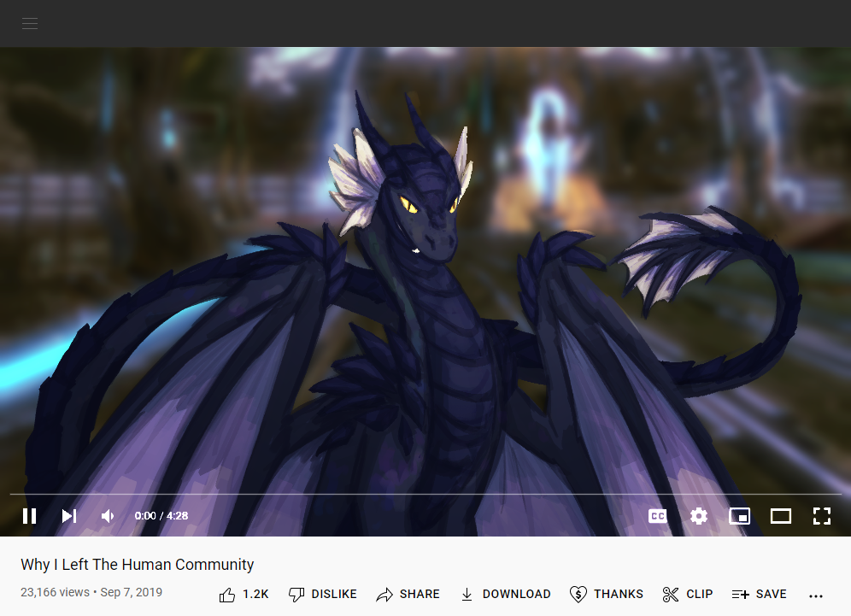Click the Dislike thumbs down button
Image resolution: width=851 pixels, height=616 pixels.
[322, 594]
